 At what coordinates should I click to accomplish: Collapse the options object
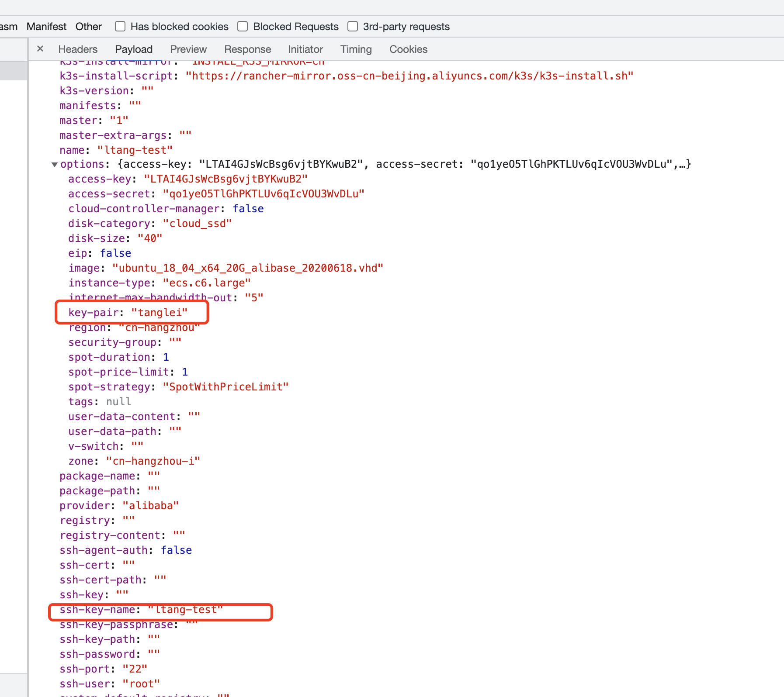click(x=54, y=165)
